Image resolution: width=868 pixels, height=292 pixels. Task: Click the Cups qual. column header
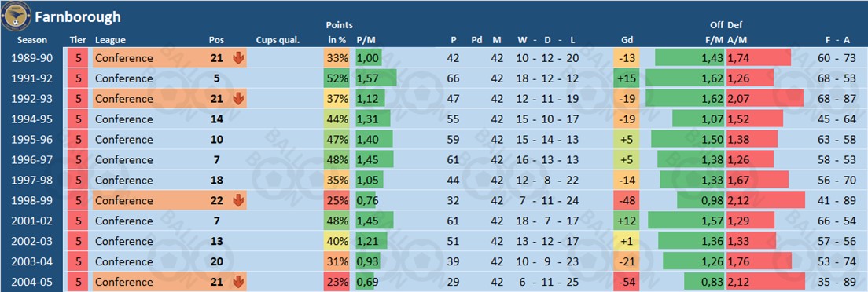pos(278,40)
